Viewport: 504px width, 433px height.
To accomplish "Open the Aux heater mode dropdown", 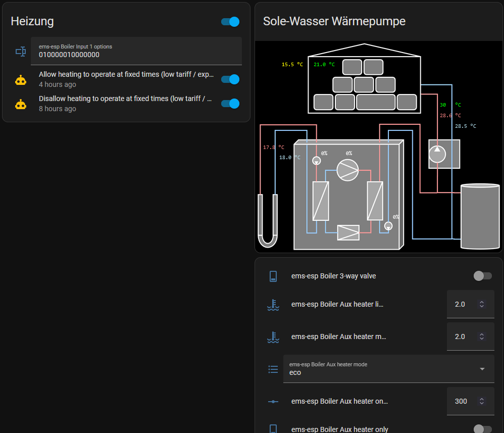I will pos(482,369).
